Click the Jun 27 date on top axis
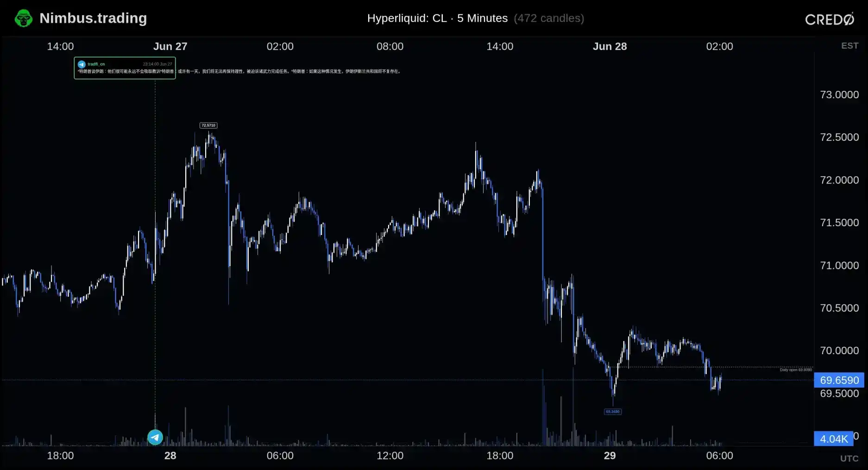Image resolution: width=868 pixels, height=470 pixels. [x=170, y=46]
